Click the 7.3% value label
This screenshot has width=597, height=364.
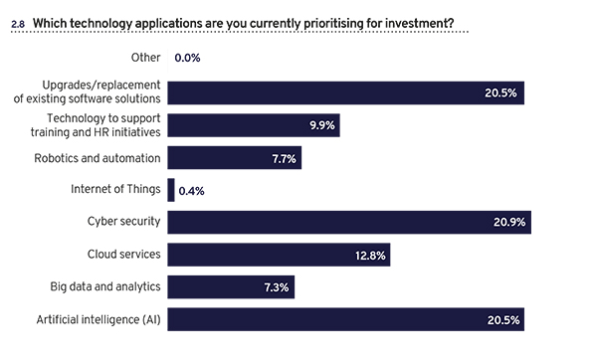coord(277,287)
